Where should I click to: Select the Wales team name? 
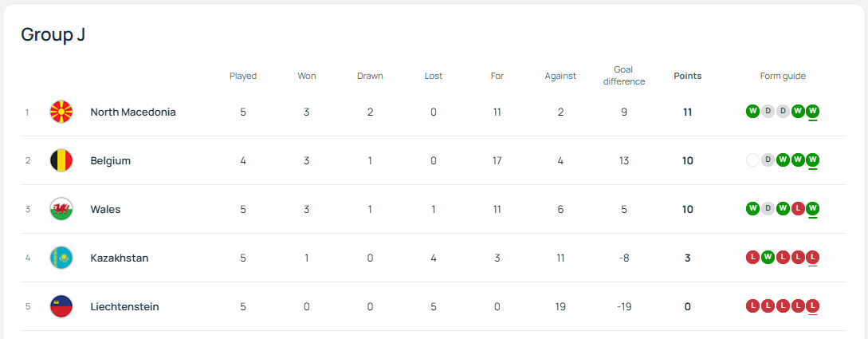[106, 210]
